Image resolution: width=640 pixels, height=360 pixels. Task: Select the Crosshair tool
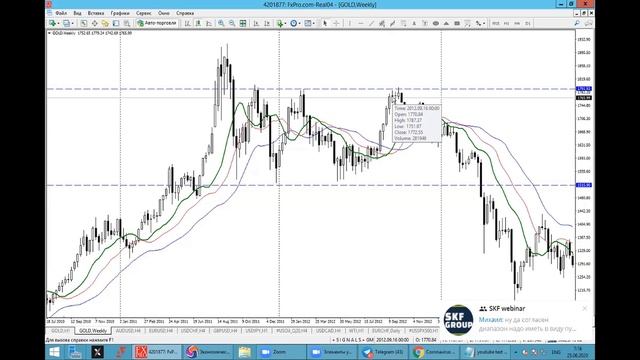click(x=336, y=23)
